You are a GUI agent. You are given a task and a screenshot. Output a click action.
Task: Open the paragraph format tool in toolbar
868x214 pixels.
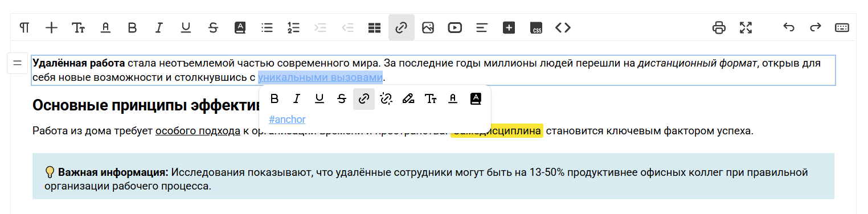pos(24,27)
